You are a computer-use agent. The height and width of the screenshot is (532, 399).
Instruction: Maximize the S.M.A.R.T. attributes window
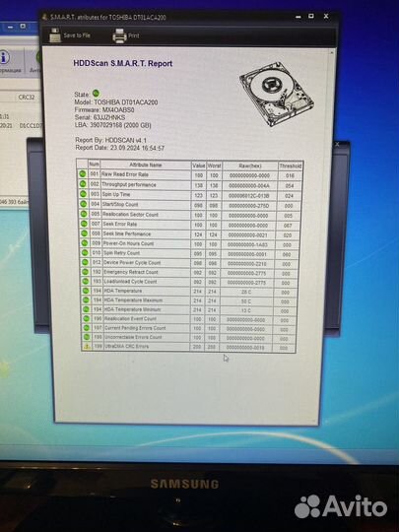click(310, 16)
